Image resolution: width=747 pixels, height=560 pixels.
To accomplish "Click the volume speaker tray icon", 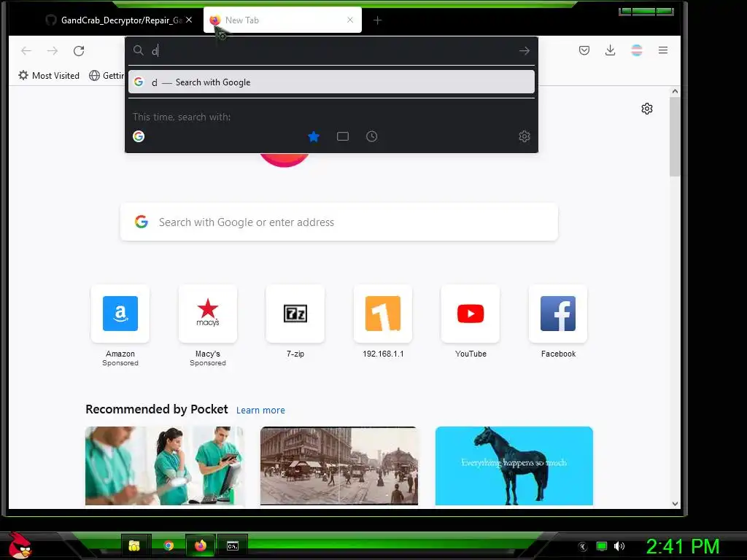I will pos(619,546).
